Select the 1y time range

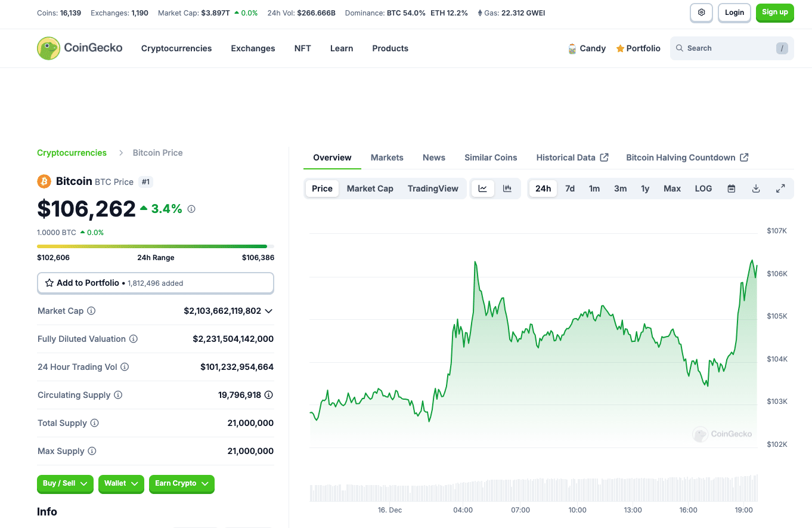point(645,189)
